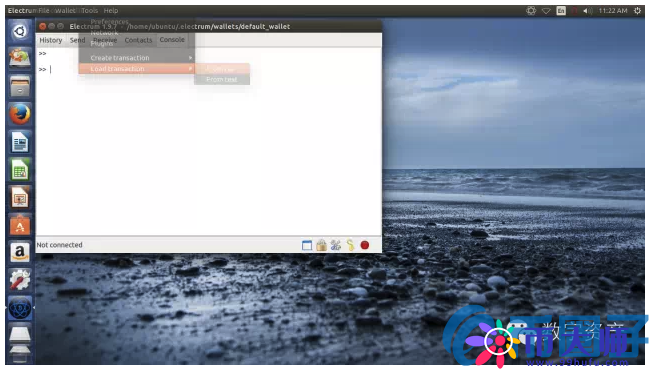Click the console input prompt line
This screenshot has height=369, width=652.
tap(208, 69)
